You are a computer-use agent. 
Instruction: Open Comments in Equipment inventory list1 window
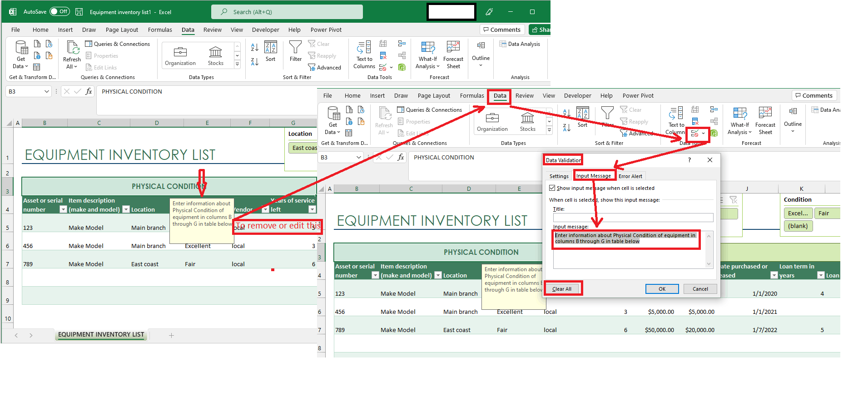pyautogui.click(x=502, y=30)
